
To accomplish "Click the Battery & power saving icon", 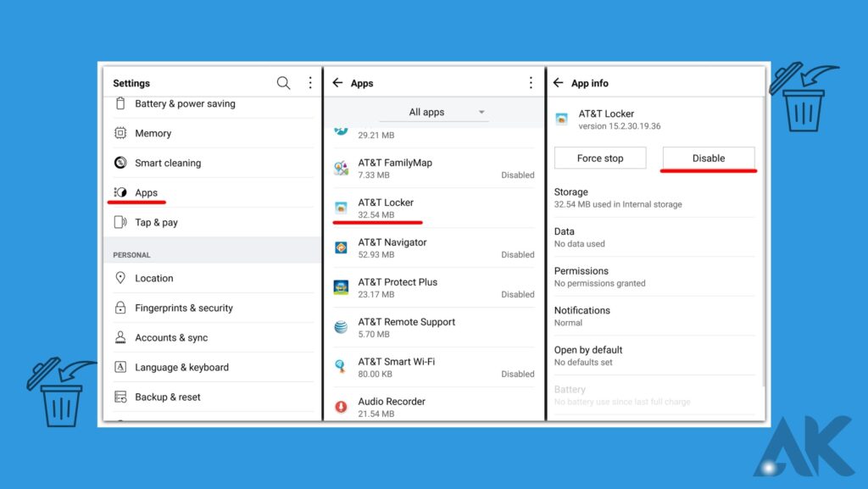I will pos(120,103).
